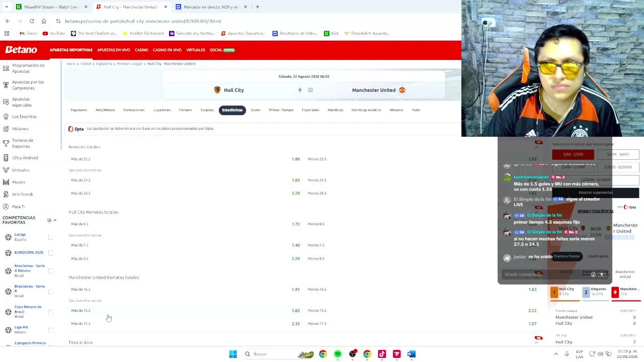This screenshot has height=362, width=644.
Task: Check the Brasileirao Serie B checkbox
Action: click(50, 291)
